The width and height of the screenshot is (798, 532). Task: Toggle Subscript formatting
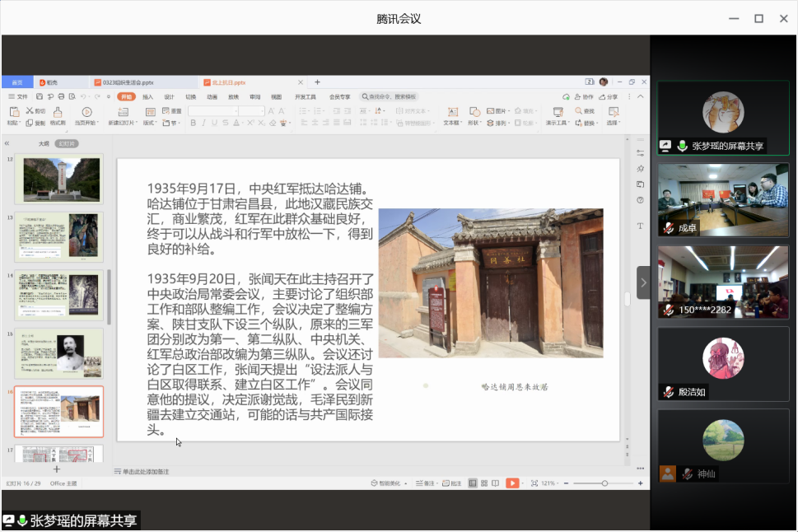261,123
